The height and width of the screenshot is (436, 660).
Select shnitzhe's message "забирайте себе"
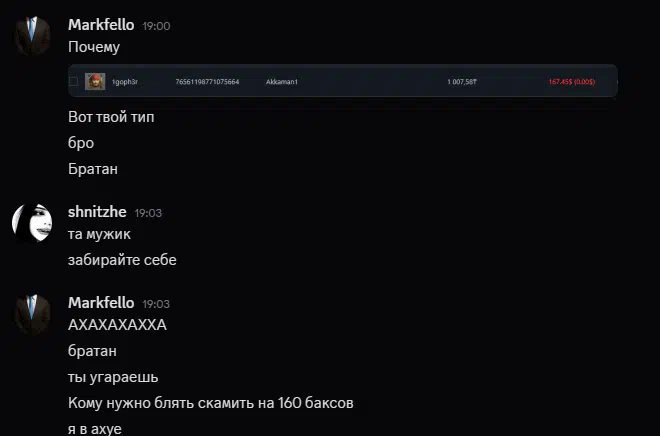[x=122, y=260]
